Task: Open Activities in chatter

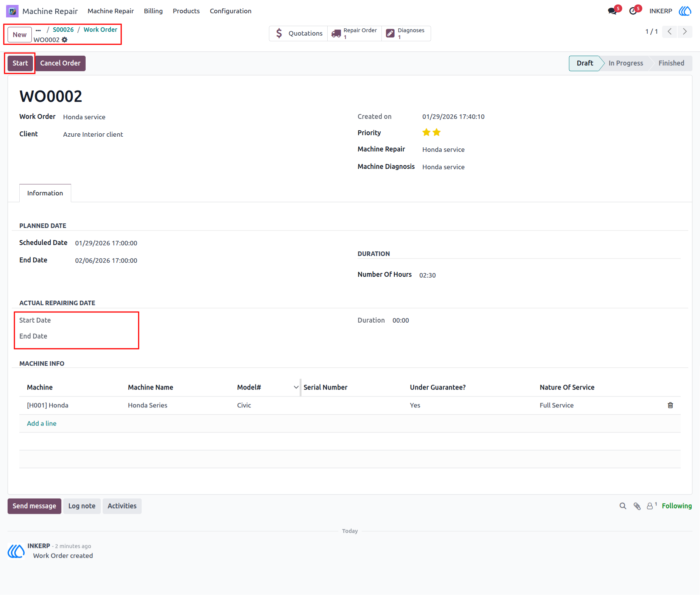Action: point(122,506)
